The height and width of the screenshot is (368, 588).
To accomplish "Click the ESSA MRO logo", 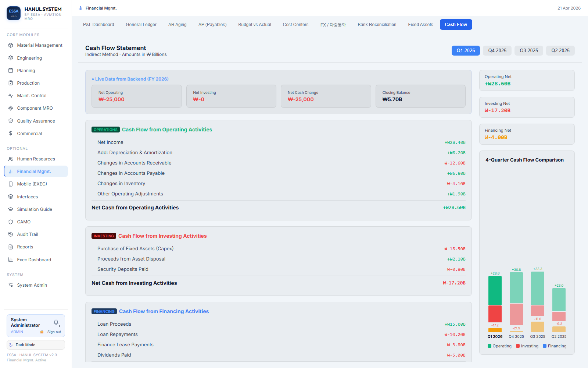I will 14,13.
